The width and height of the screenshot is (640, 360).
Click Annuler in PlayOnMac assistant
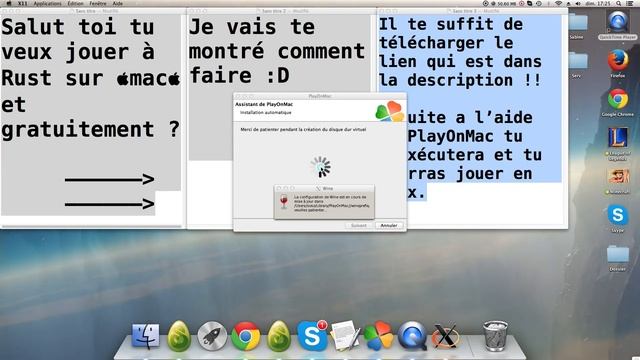(x=389, y=225)
